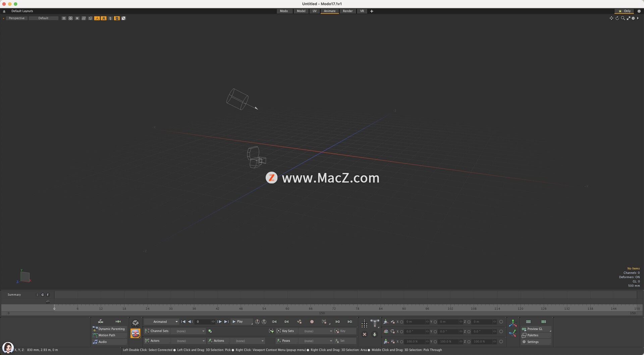The height and width of the screenshot is (355, 644).
Task: Expand the Actions (none) dropdown
Action: coord(248,341)
